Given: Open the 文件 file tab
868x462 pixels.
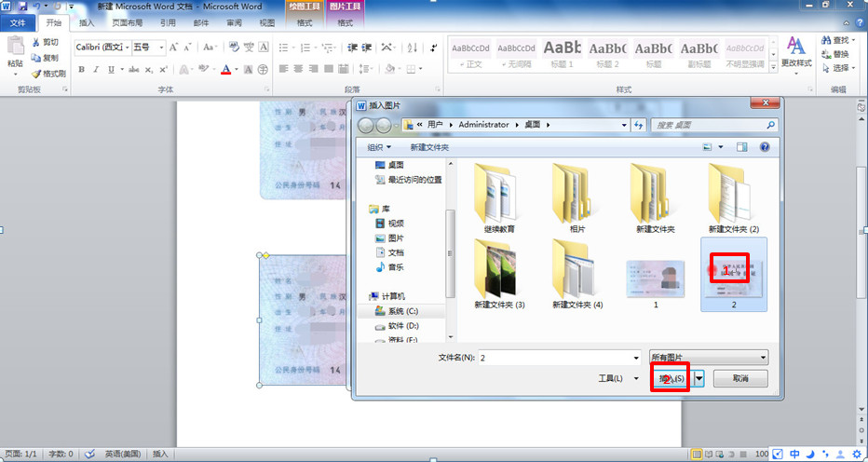Looking at the screenshot, I should pyautogui.click(x=19, y=23).
